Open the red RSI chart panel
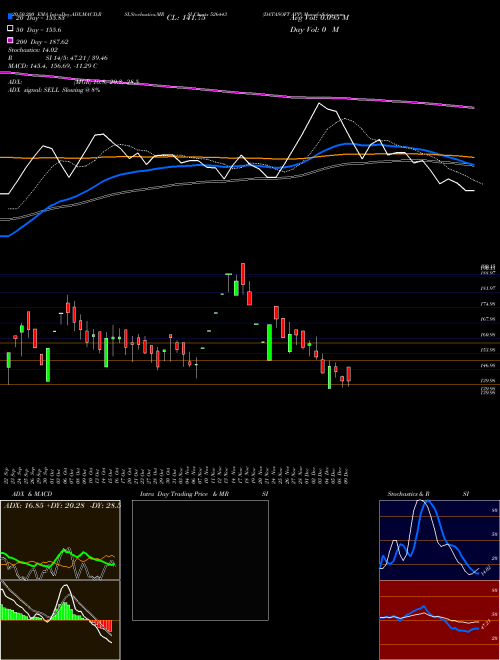500x660 pixels. tap(439, 620)
